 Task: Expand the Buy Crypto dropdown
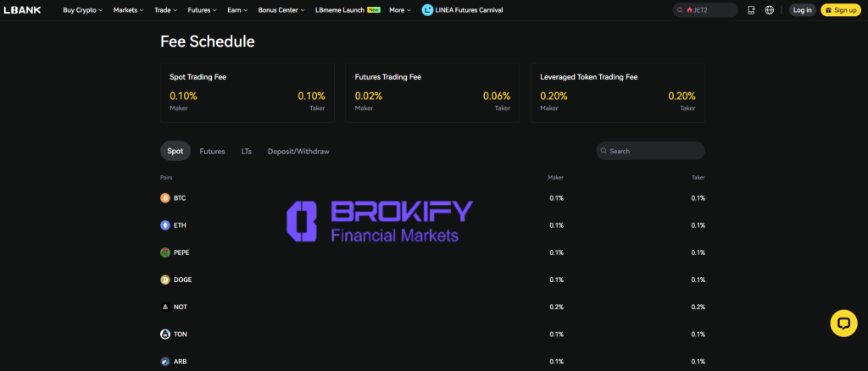point(82,10)
